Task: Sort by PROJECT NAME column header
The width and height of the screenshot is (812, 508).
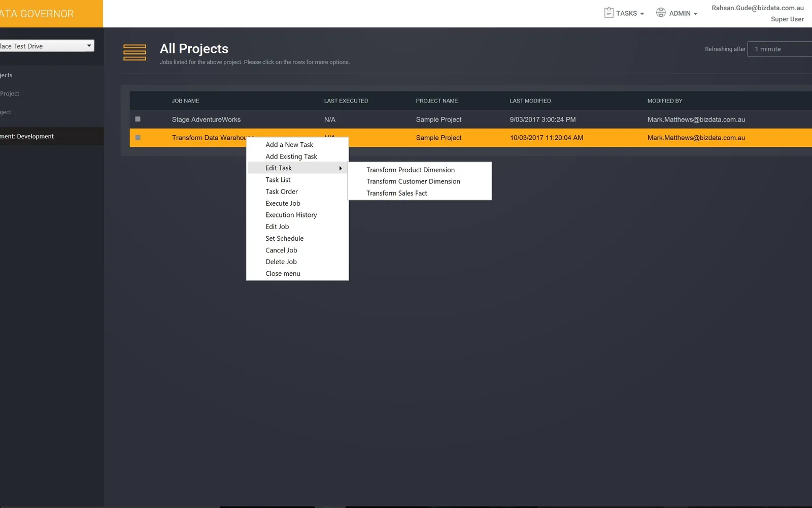Action: (x=436, y=101)
